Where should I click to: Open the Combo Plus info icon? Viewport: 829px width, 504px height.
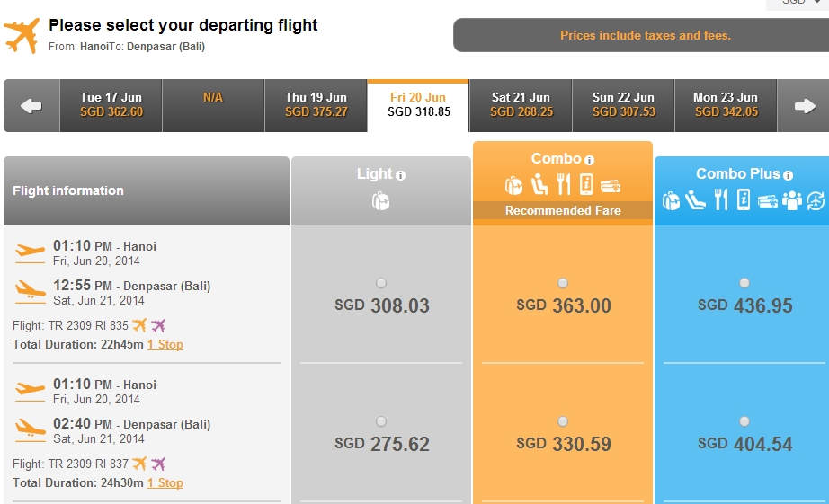tap(789, 175)
